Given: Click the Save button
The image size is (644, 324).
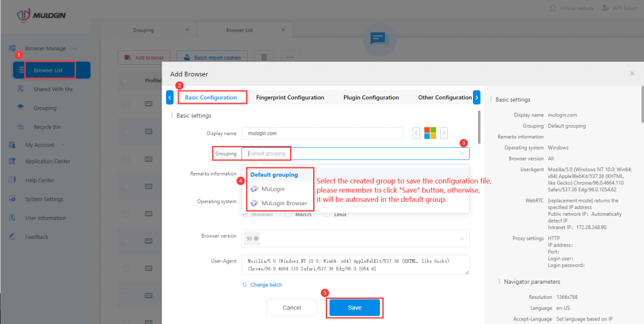Looking at the screenshot, I should (x=355, y=308).
